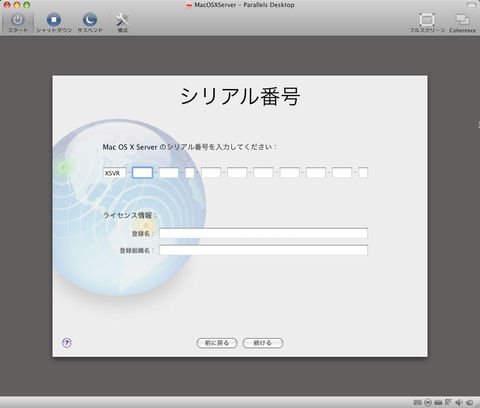Click the 'Mac OS X Server のシリアル番号を入力してください' prompt

(x=189, y=147)
